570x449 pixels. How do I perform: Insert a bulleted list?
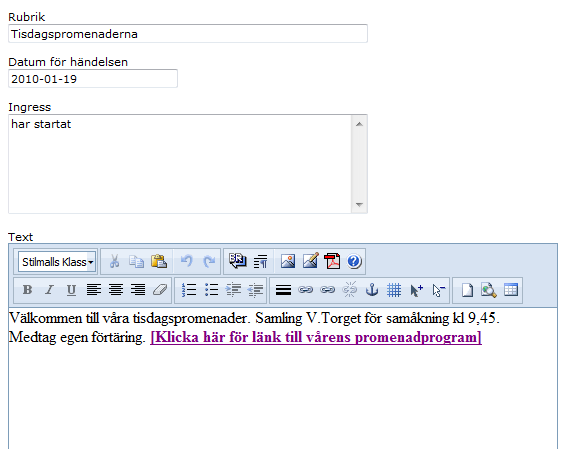click(x=211, y=290)
